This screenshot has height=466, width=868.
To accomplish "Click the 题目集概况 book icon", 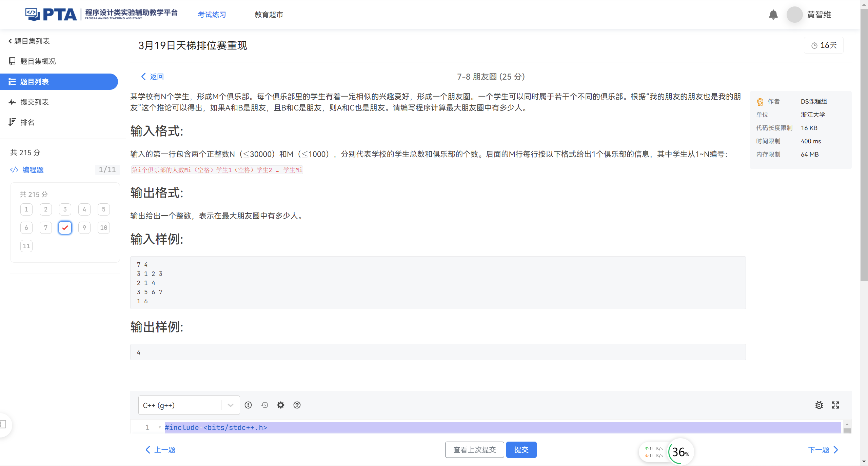I will click(x=12, y=61).
